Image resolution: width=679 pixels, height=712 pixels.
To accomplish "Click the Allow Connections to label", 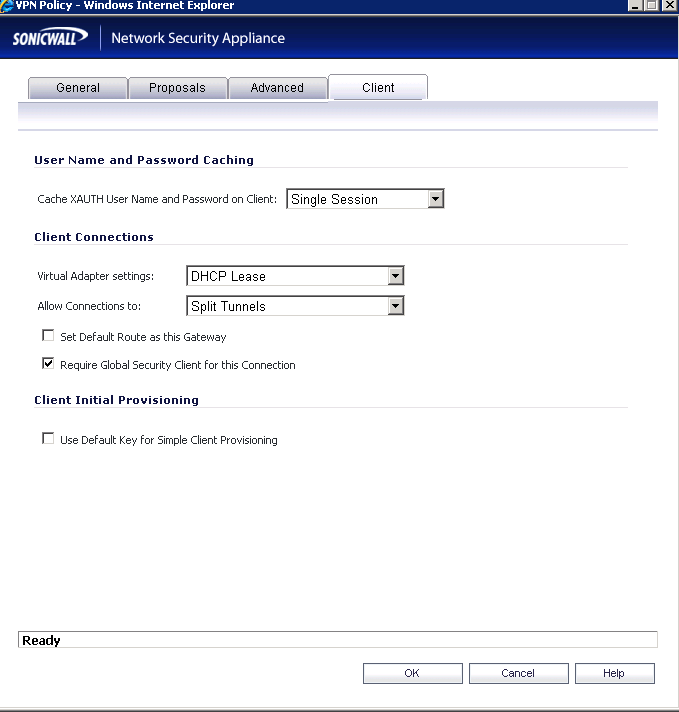I will click(x=89, y=306).
